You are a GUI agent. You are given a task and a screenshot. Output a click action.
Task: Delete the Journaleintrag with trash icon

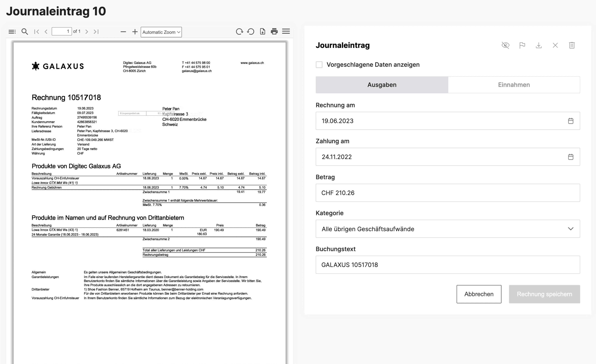572,45
